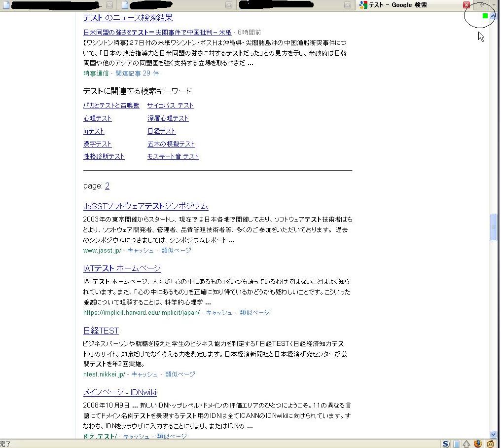Click the blue panel icon in status bar
Screen dimensions: 501x448
pyautogui.click(x=457, y=444)
